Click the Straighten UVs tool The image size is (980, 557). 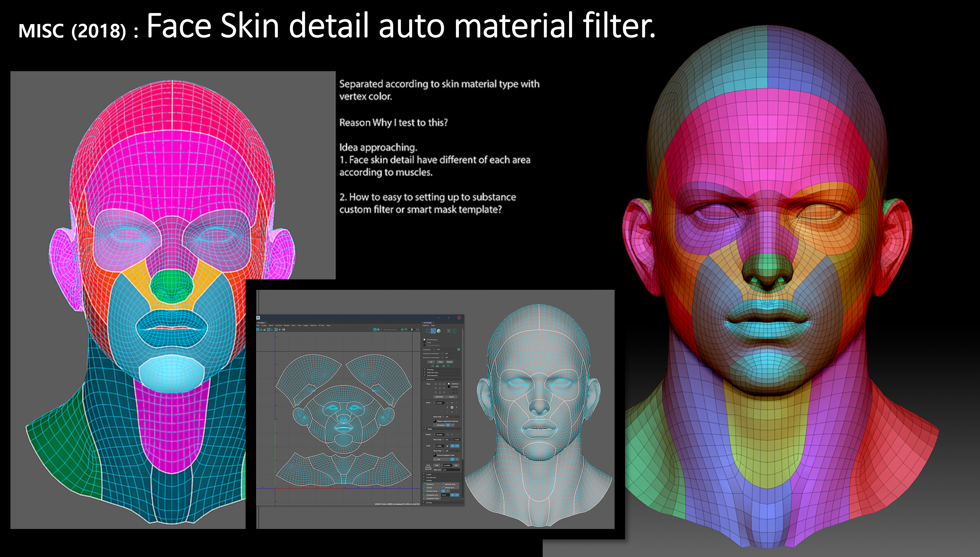tap(432, 495)
